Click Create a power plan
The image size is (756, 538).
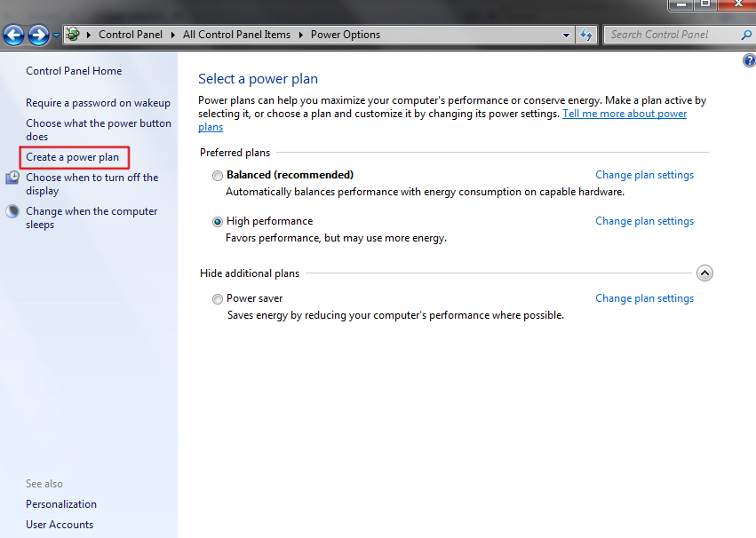click(x=72, y=156)
